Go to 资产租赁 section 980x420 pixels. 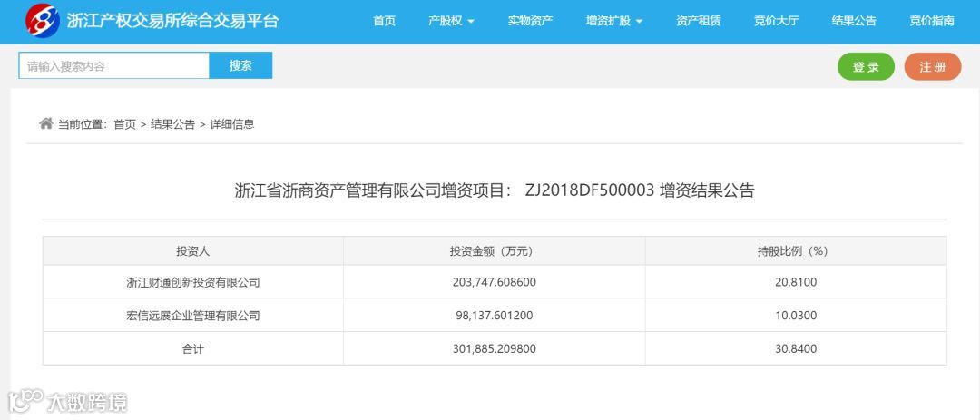pyautogui.click(x=698, y=21)
